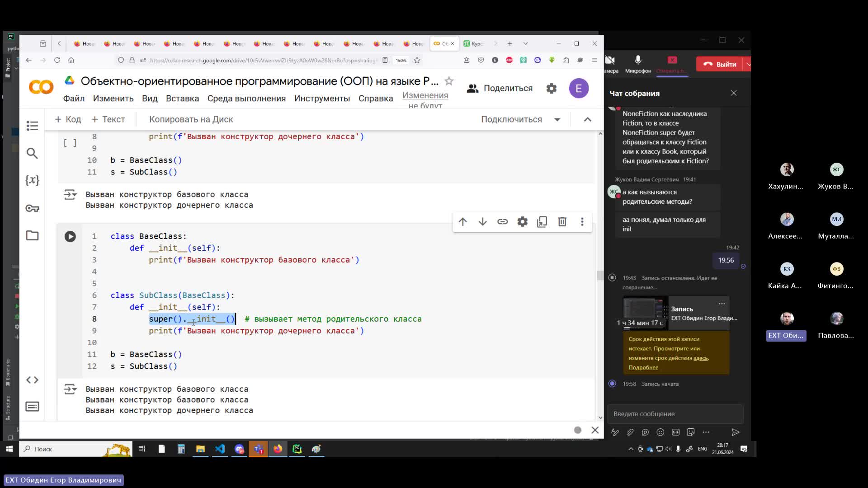
Task: Click the notebook vertical scrollbar thumb
Action: [x=600, y=275]
